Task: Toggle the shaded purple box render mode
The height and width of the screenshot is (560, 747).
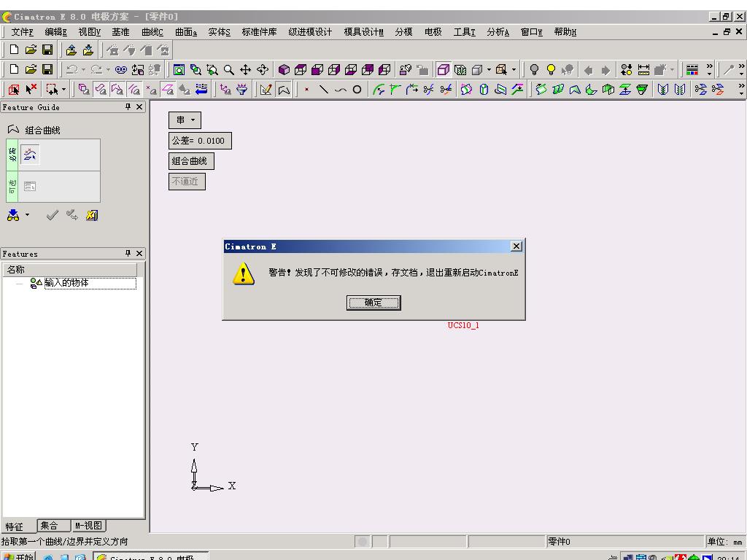Action: [x=443, y=70]
